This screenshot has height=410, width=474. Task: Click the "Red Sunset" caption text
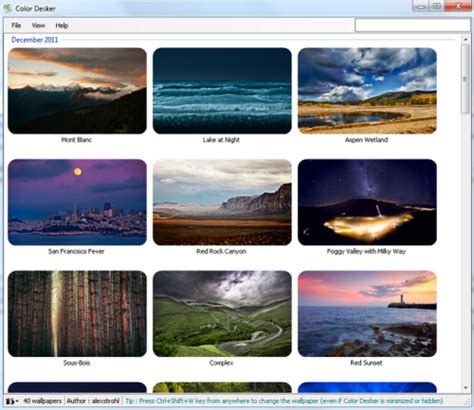(x=366, y=363)
